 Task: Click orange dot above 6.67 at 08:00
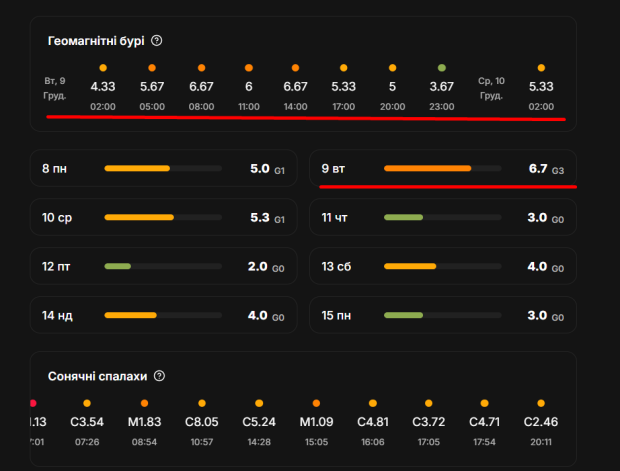201,67
